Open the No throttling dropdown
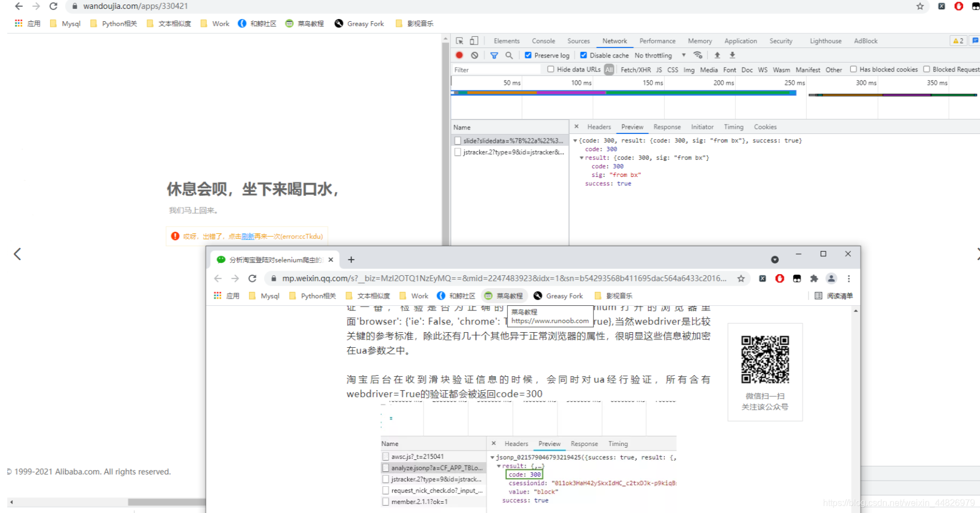Image resolution: width=980 pixels, height=513 pixels. click(x=660, y=55)
